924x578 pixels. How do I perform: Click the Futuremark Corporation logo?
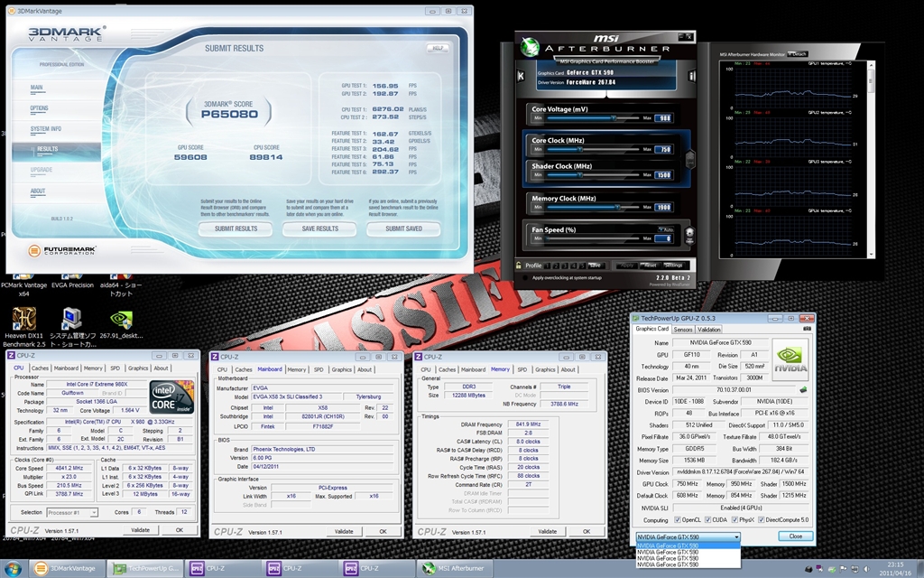(62, 251)
